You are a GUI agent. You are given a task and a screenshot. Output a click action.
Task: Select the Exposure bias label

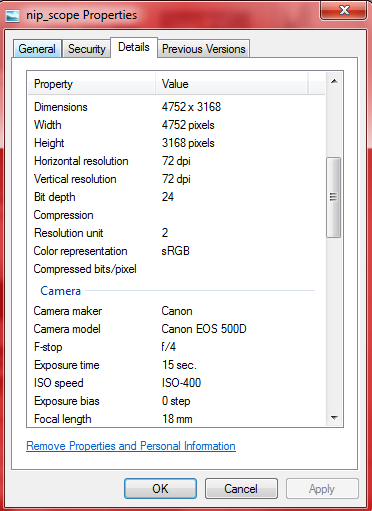click(x=67, y=401)
